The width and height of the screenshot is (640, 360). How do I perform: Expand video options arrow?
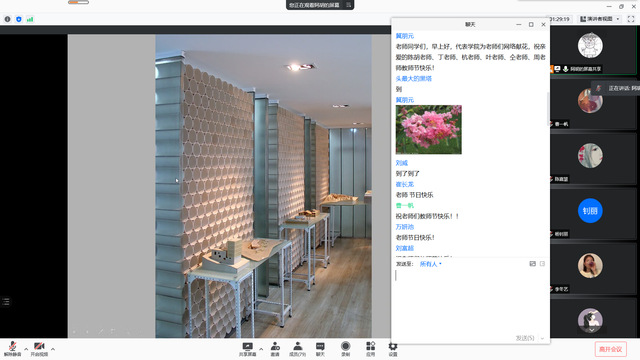[x=53, y=349]
